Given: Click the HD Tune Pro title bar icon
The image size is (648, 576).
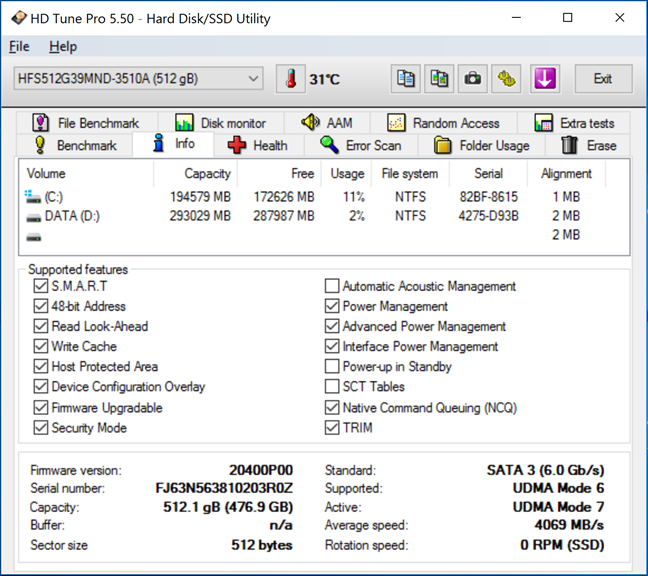Looking at the screenshot, I should click(19, 18).
